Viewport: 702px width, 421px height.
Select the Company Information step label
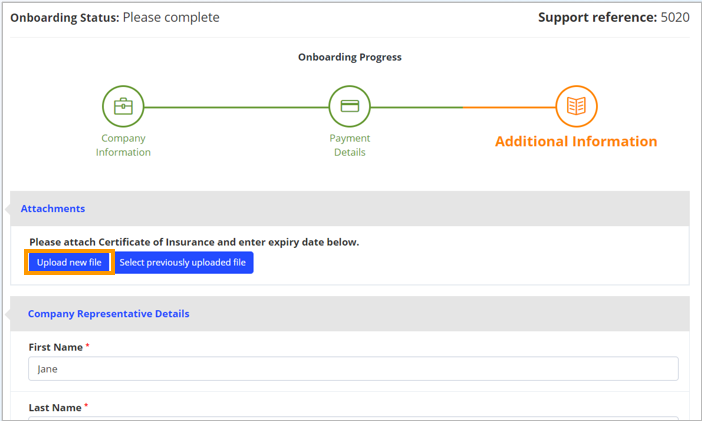pos(123,145)
